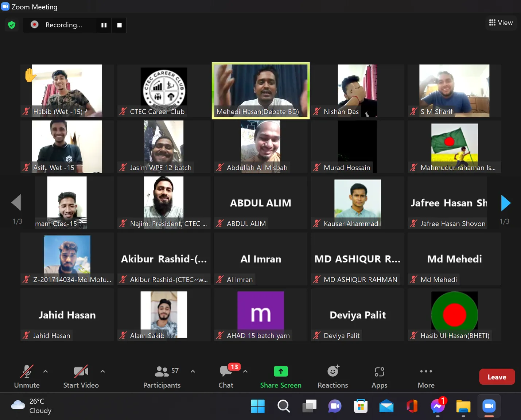Go to the next page of participants
Viewport: 521px width, 420px height.
[505, 203]
